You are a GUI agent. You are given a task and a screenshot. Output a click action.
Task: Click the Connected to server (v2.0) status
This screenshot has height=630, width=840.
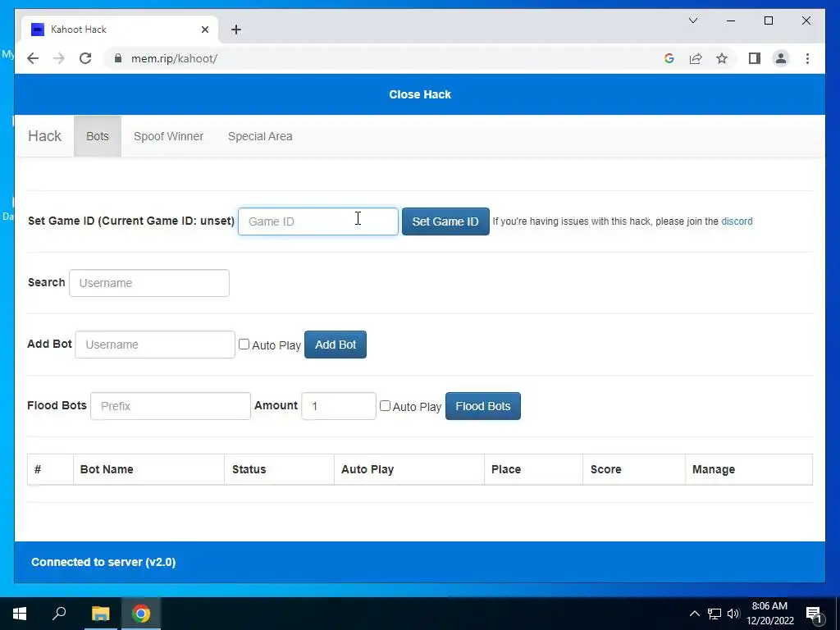(x=103, y=562)
